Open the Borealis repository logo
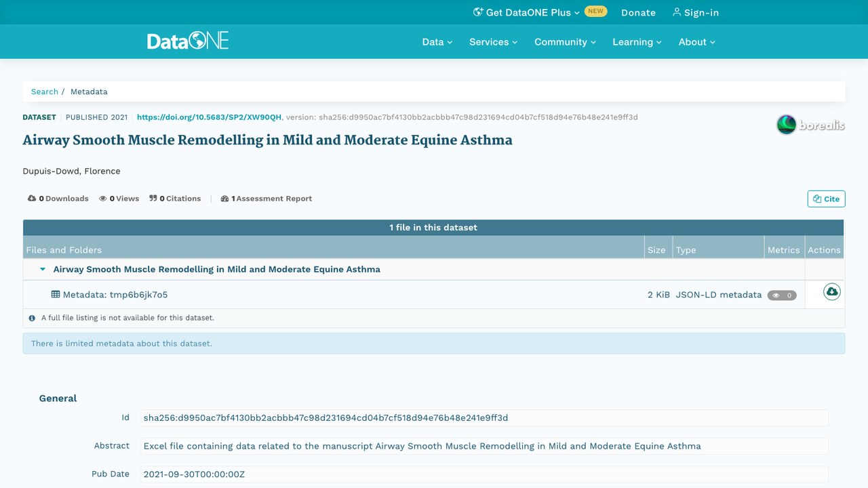Screen dimensions: 868x488 pos(810,125)
